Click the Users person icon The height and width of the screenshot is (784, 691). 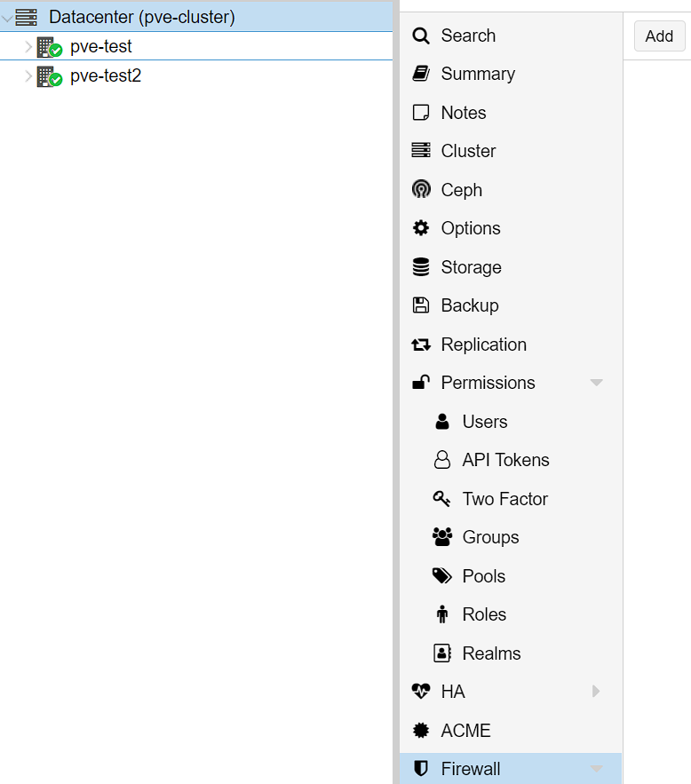tap(442, 422)
